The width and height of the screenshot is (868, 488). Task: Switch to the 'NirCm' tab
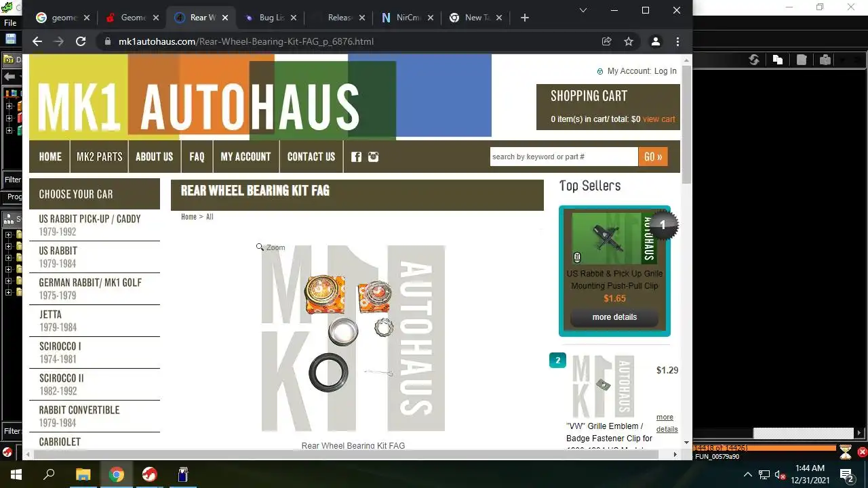click(x=408, y=18)
